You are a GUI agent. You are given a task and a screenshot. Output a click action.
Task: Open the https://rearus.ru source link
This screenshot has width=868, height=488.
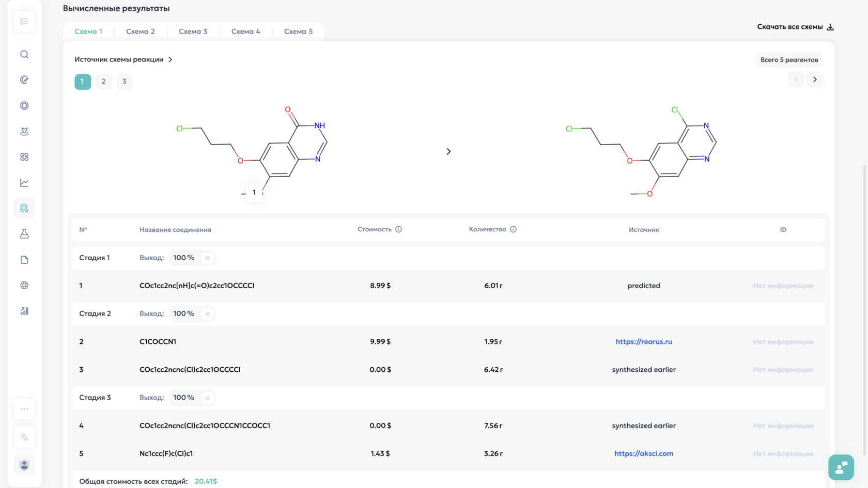643,341
